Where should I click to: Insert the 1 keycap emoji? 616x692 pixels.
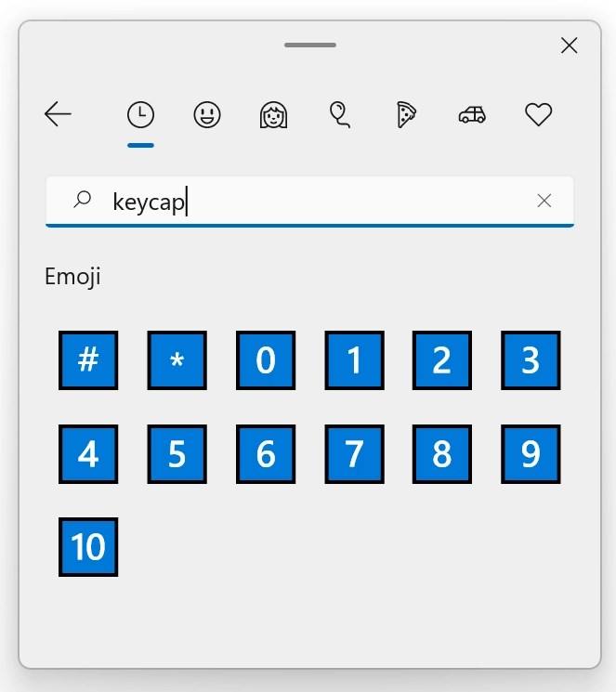(355, 360)
